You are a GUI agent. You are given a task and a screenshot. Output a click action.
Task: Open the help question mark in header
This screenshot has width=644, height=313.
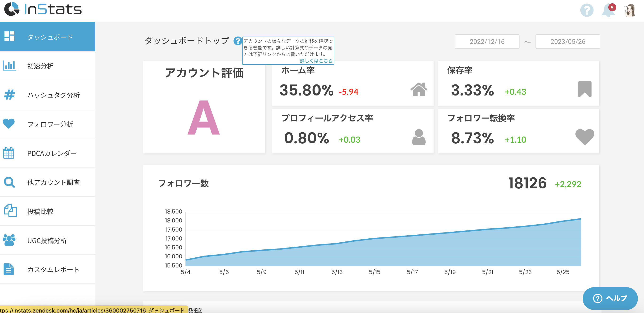click(586, 11)
